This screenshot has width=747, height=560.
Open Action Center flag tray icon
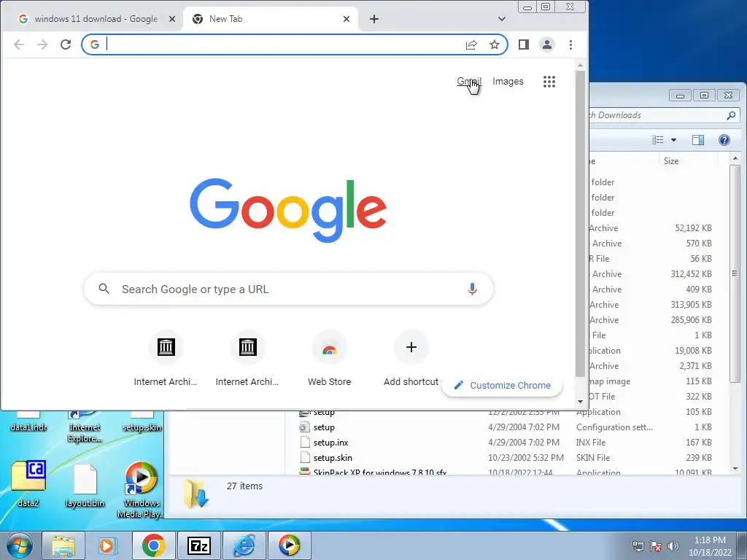pyautogui.click(x=656, y=546)
